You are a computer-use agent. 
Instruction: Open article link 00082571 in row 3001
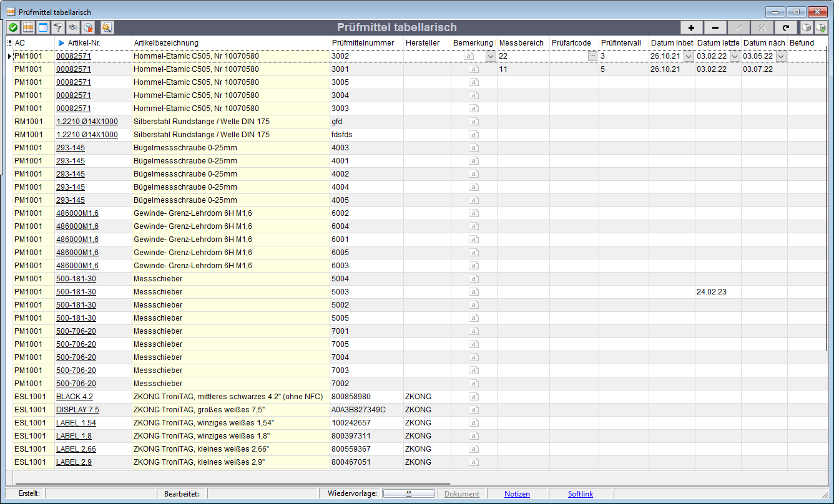click(x=74, y=69)
